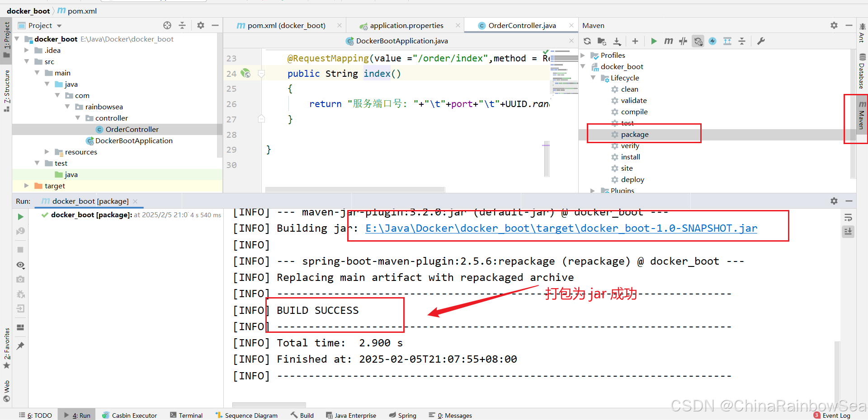Screen dimensions: 868x420
Task: Open Sequence Diagram tool window
Action: click(x=246, y=415)
